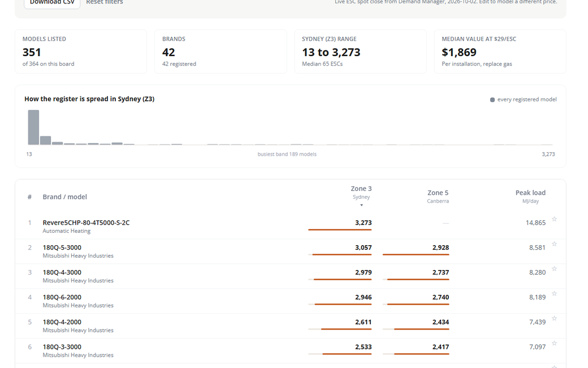The width and height of the screenshot is (588, 368).
Task: Star the Revere5CHP-80-4T5000-S-2C model
Action: click(x=554, y=219)
